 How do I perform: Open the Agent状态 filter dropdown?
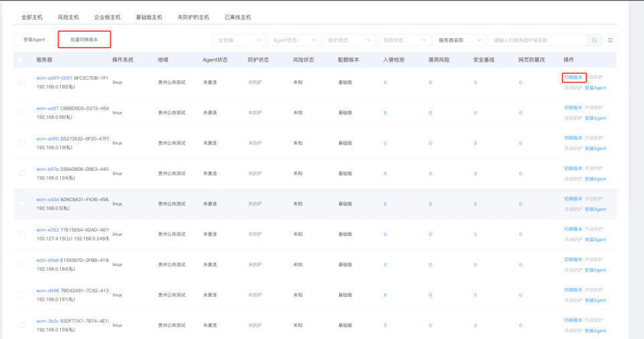[294, 40]
